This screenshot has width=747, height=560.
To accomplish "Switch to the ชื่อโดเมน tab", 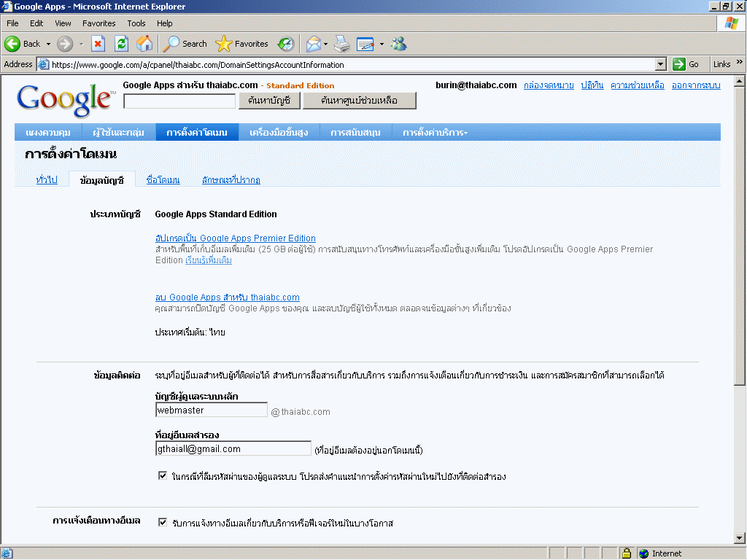I will pos(163,180).
